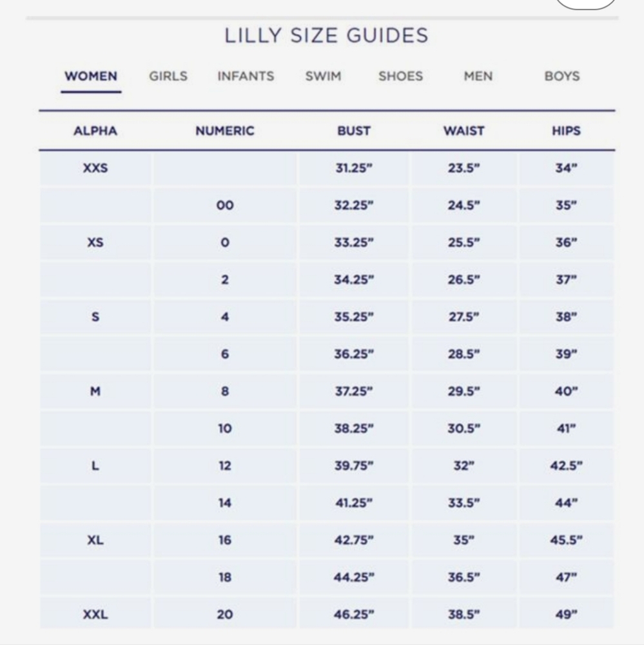Click the NUMERIC column header
The width and height of the screenshot is (644, 645).
coord(225,131)
